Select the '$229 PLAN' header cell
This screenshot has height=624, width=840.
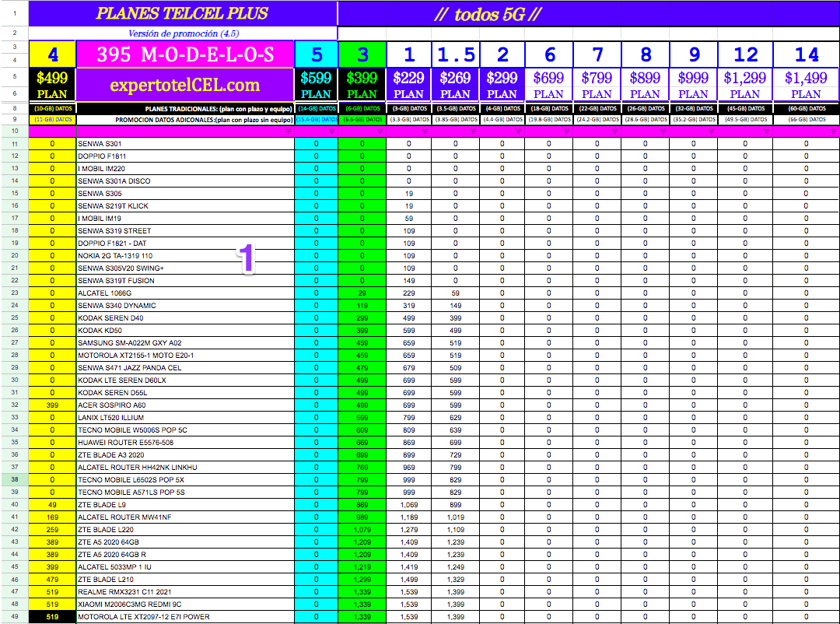tap(409, 85)
